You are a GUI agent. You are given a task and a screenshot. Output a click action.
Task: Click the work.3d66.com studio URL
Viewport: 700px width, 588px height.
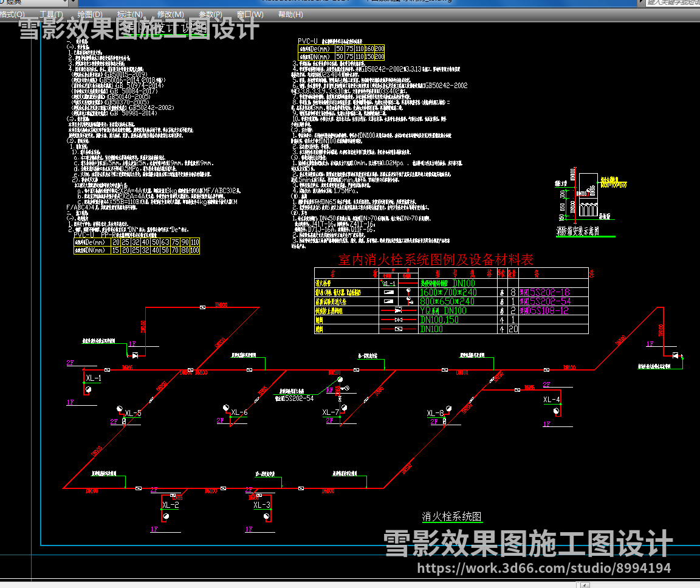(x=544, y=569)
